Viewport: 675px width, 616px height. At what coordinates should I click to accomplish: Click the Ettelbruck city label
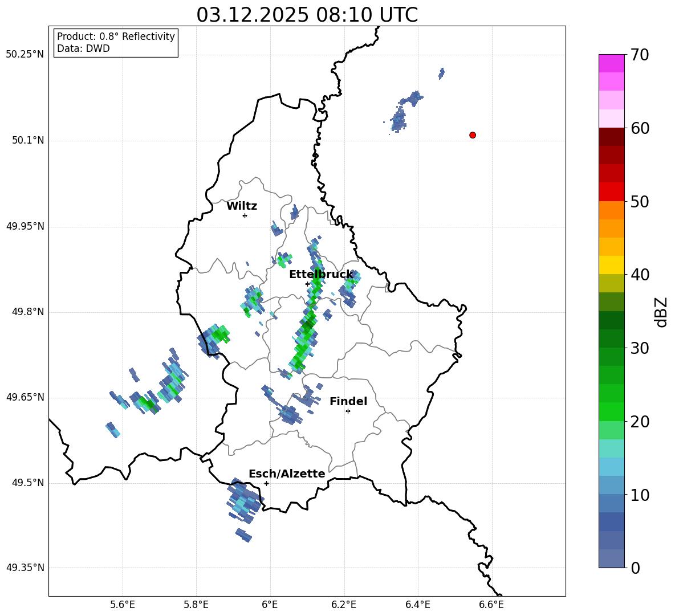pyautogui.click(x=321, y=275)
